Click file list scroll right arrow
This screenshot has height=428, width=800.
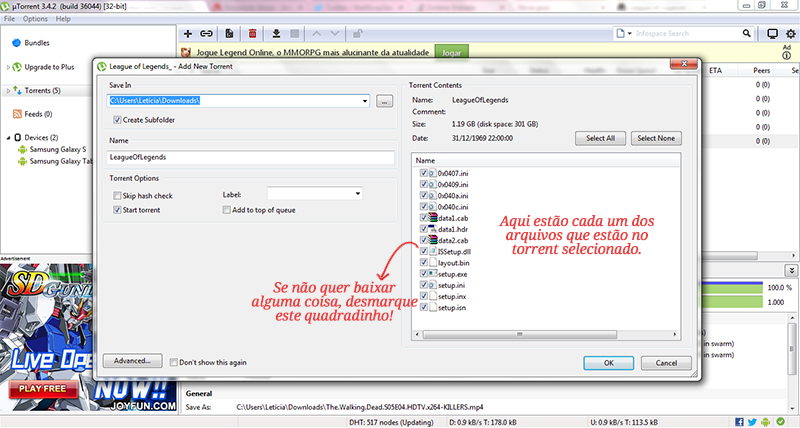(675, 335)
